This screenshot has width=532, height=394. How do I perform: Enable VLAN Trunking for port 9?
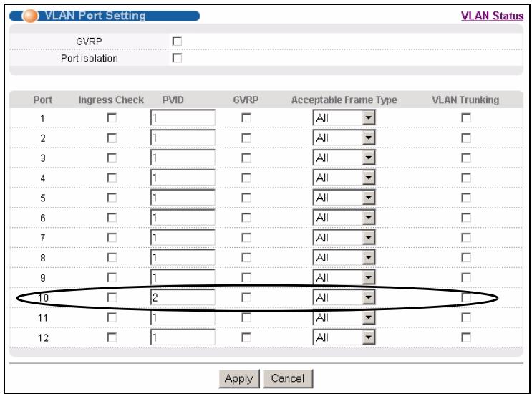[466, 278]
